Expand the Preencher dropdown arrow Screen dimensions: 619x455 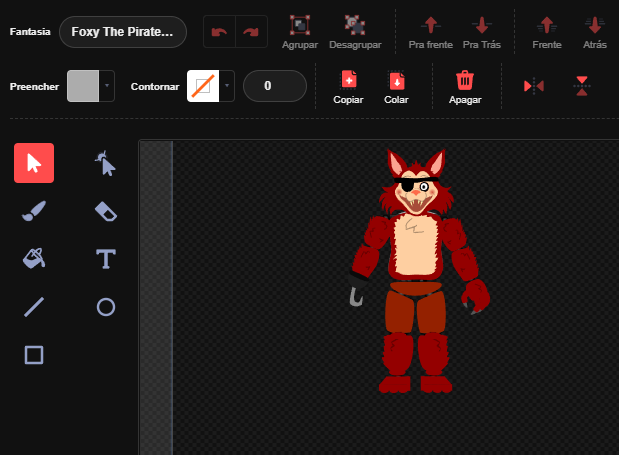pyautogui.click(x=107, y=86)
